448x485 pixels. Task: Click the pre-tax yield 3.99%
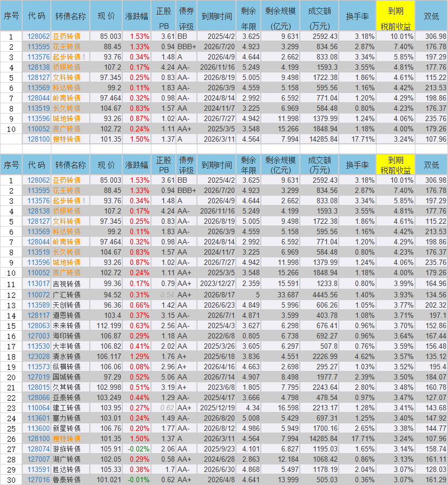(404, 284)
